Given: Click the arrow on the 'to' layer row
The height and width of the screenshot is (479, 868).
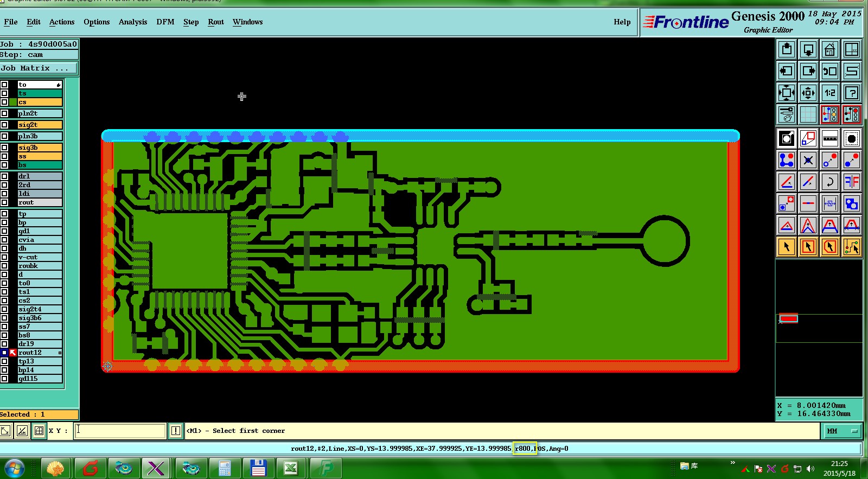Looking at the screenshot, I should pos(58,85).
